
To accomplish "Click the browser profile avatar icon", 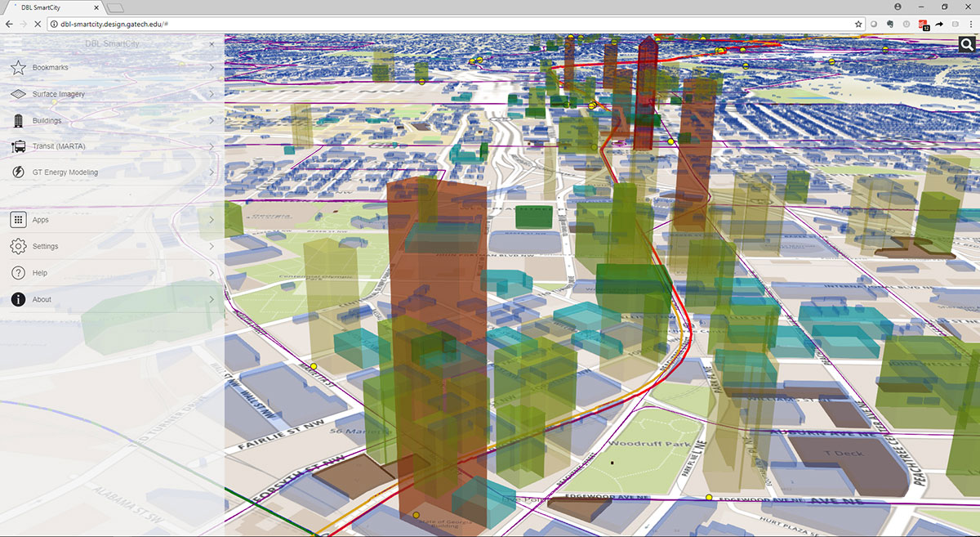I will coord(898,7).
